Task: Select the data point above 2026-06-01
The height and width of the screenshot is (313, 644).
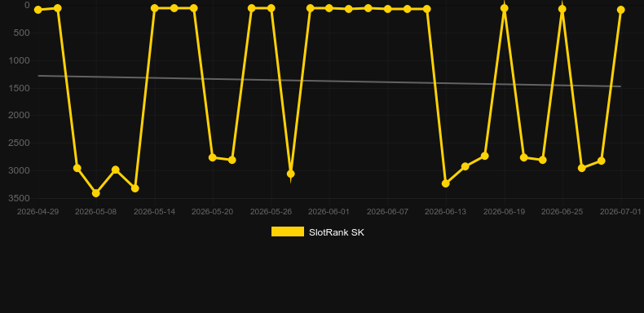Action: coord(329,8)
